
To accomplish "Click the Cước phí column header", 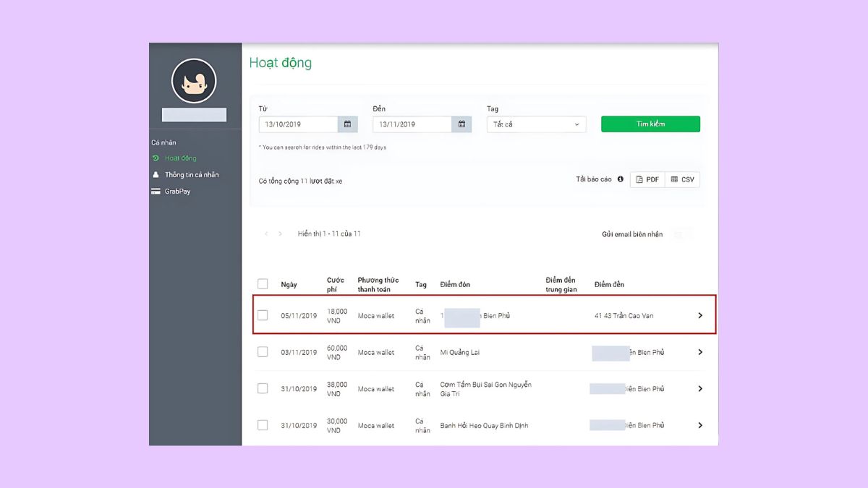I will tap(336, 284).
